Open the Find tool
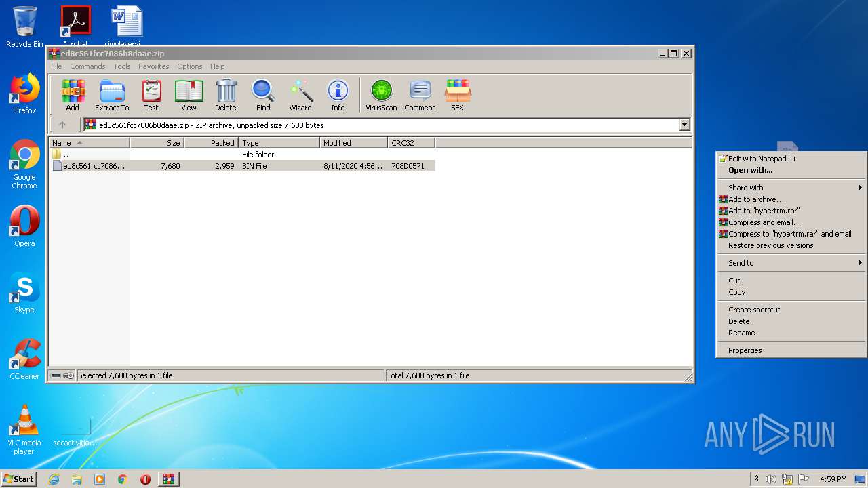Viewport: 868px width, 488px height. (x=263, y=95)
